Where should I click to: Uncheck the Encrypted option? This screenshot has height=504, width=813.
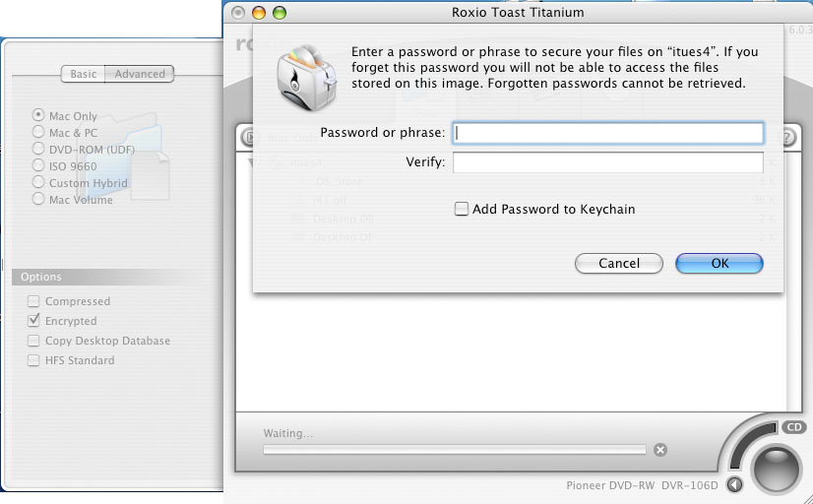pos(33,321)
